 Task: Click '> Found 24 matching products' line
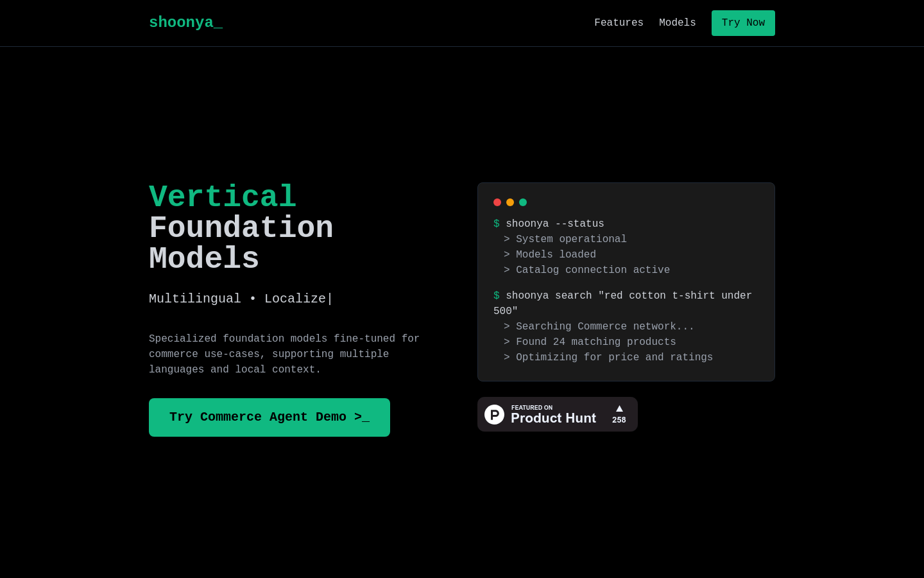click(590, 342)
